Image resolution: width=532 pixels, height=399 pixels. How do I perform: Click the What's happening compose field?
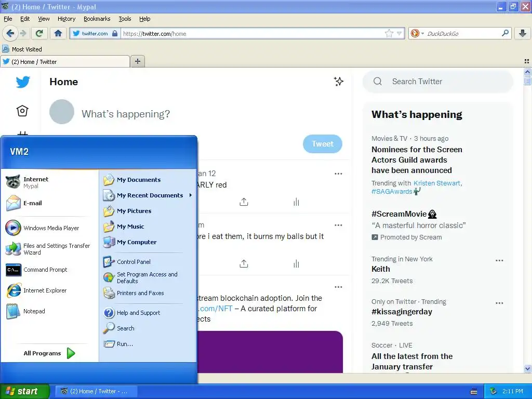pyautogui.click(x=126, y=114)
